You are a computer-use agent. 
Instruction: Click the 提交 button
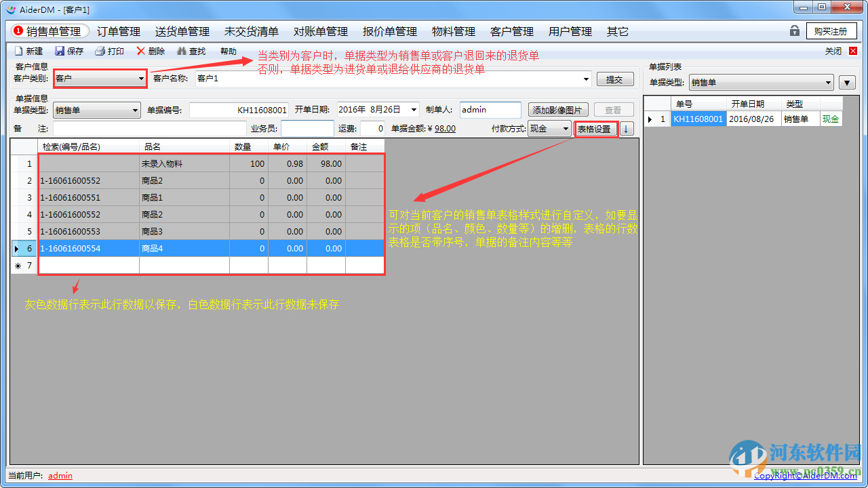click(x=614, y=79)
